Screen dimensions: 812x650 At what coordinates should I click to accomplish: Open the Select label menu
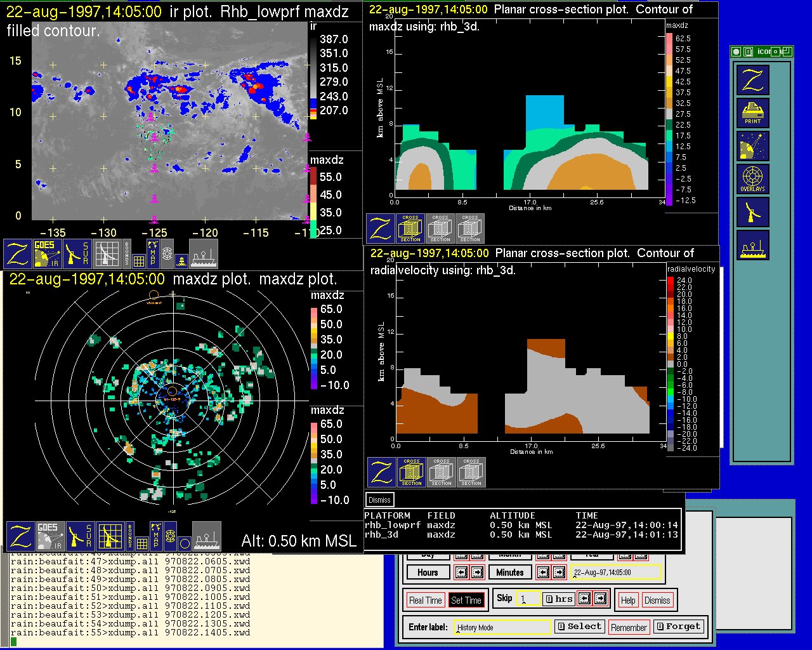pyautogui.click(x=579, y=627)
